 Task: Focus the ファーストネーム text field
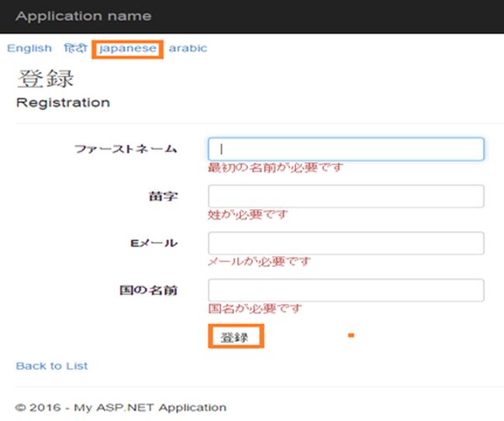click(x=346, y=150)
